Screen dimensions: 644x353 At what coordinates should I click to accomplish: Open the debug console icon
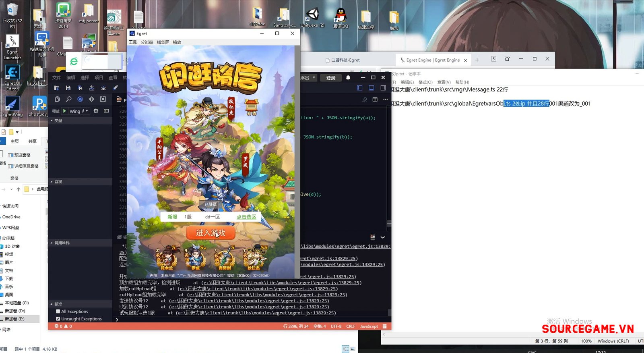click(106, 111)
